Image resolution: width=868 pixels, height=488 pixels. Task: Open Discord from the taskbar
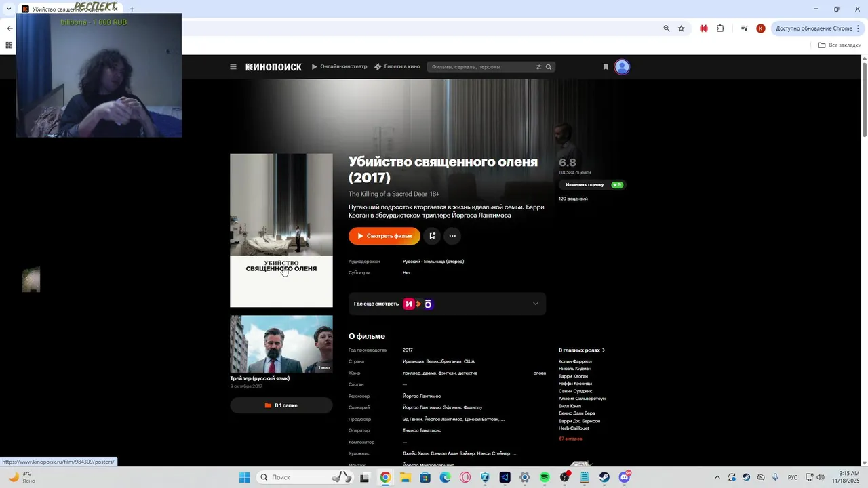point(625,477)
